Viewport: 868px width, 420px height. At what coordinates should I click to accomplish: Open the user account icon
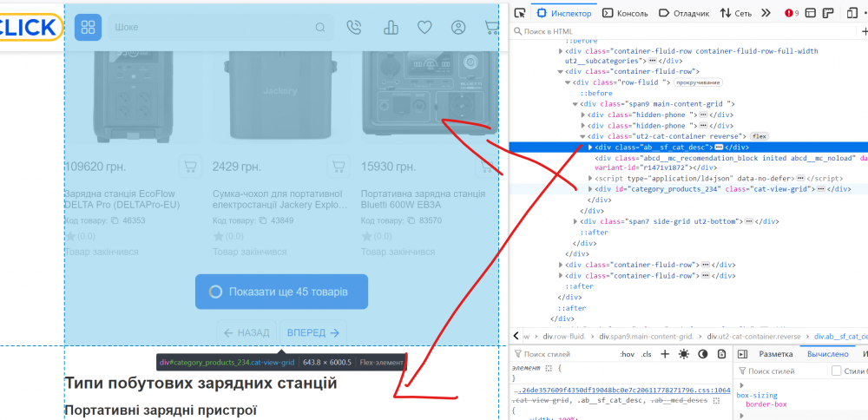point(458,28)
